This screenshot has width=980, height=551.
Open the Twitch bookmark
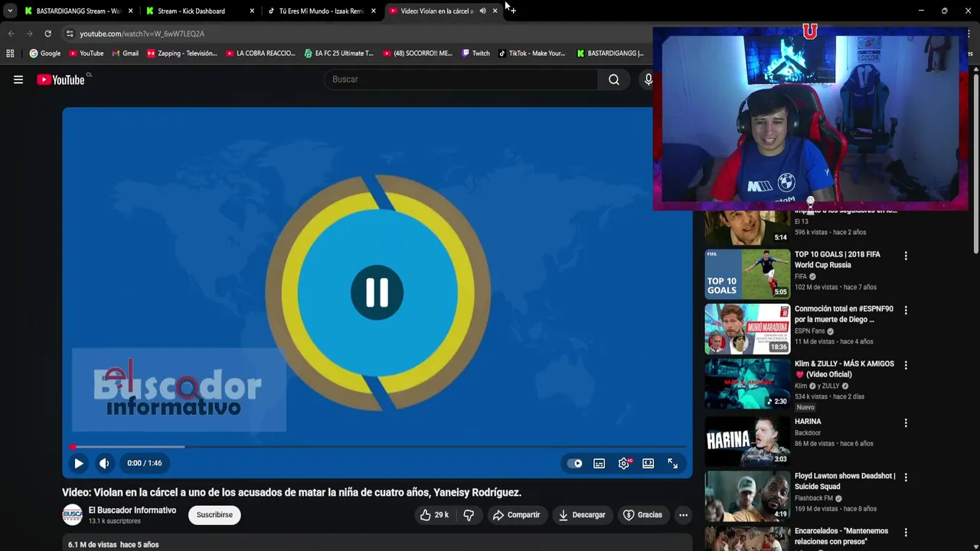click(x=475, y=54)
